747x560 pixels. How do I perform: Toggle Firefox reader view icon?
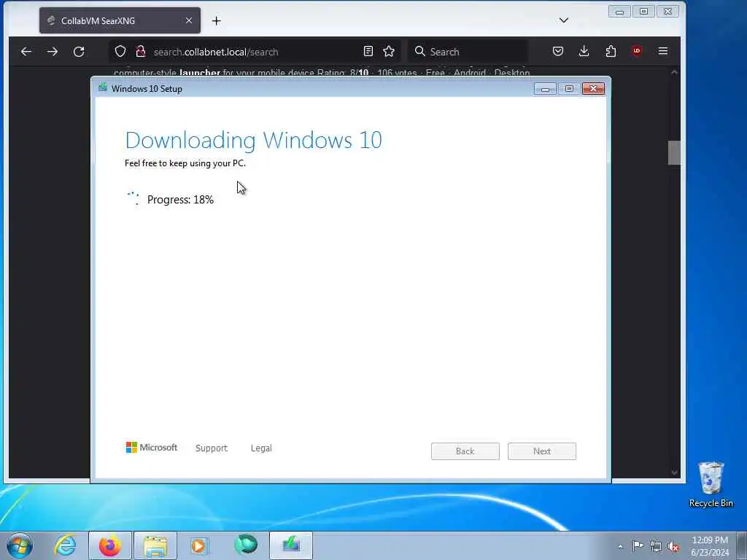click(368, 52)
